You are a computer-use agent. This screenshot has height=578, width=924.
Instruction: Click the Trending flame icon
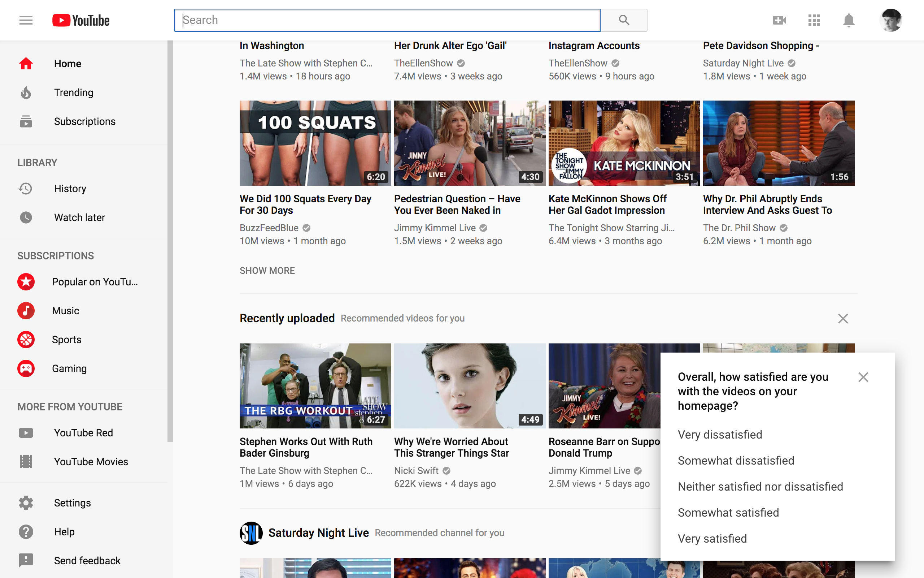pos(26,92)
